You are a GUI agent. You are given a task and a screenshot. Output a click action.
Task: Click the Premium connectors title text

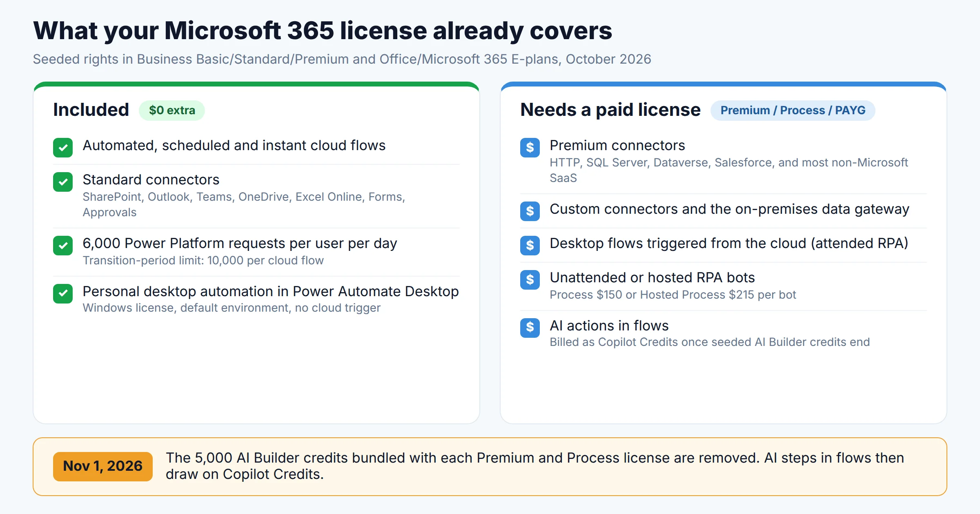pos(617,146)
